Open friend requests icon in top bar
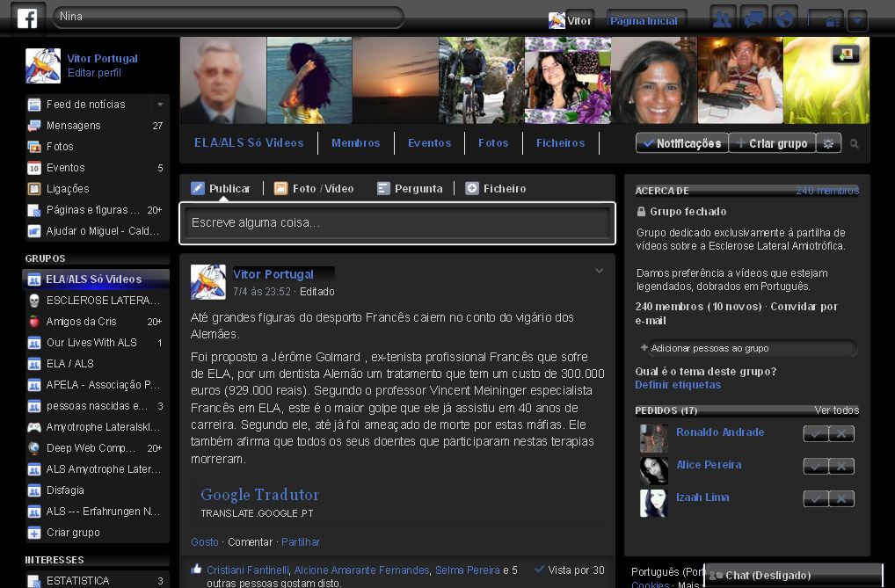895x588 pixels. coord(723,19)
